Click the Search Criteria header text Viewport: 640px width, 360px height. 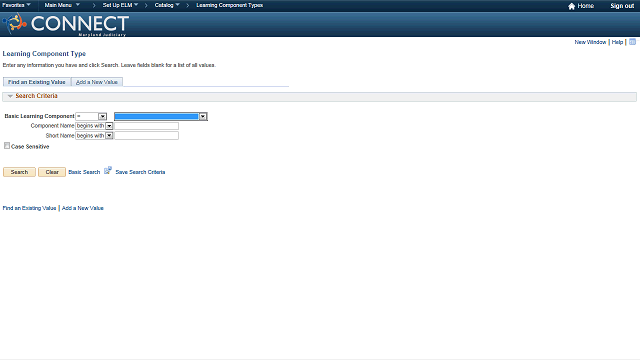(36, 96)
